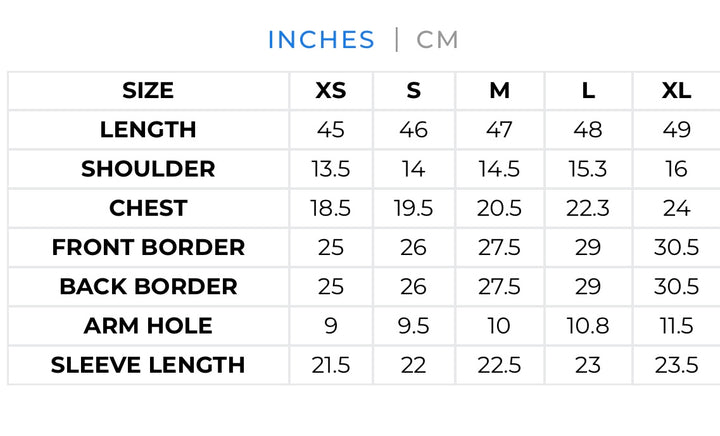Screen dimensions: 720x436
Task: Click the LENGTH row label
Action: pos(148,129)
